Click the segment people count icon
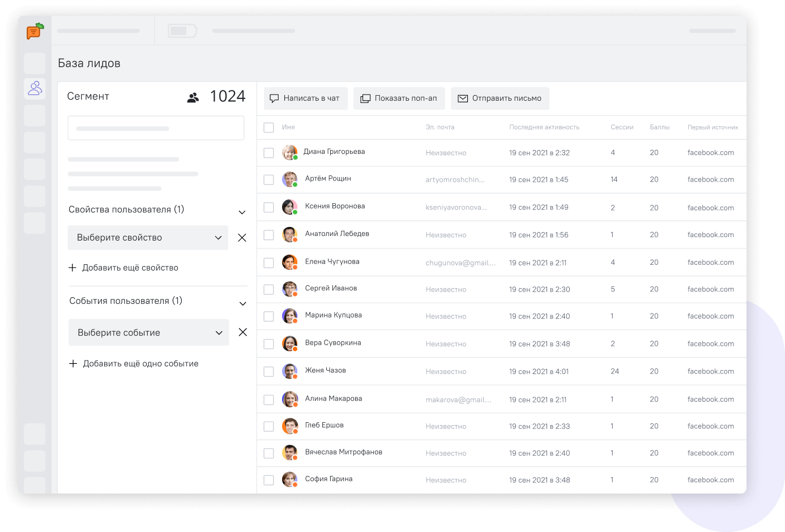Image resolution: width=785 pixels, height=532 pixels. (193, 97)
